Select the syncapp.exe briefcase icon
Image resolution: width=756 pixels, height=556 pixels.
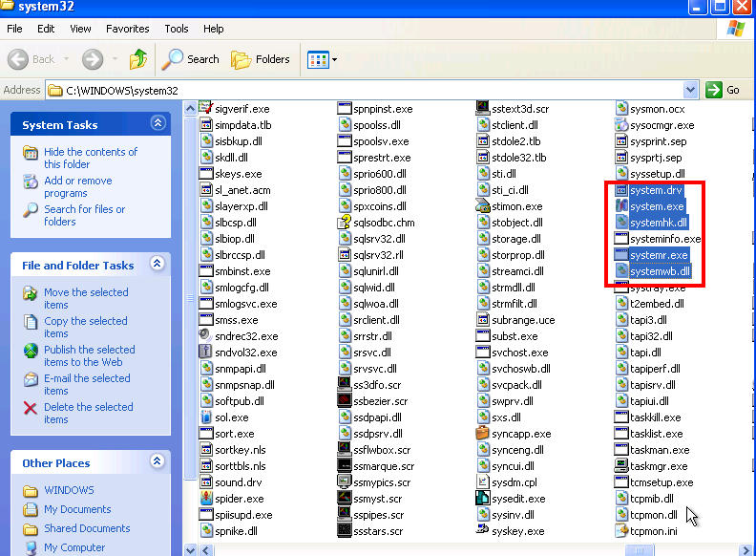483,433
